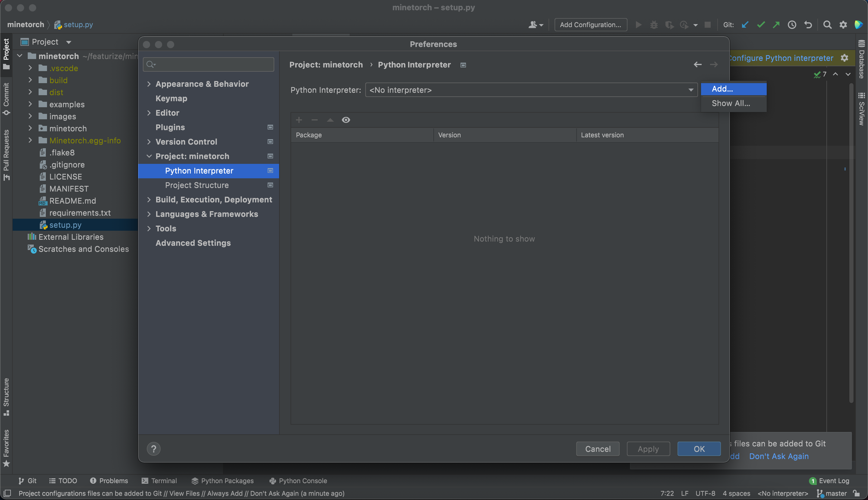Click the rollback undo arrow icon
Image resolution: width=868 pixels, height=500 pixels.
tap(808, 25)
